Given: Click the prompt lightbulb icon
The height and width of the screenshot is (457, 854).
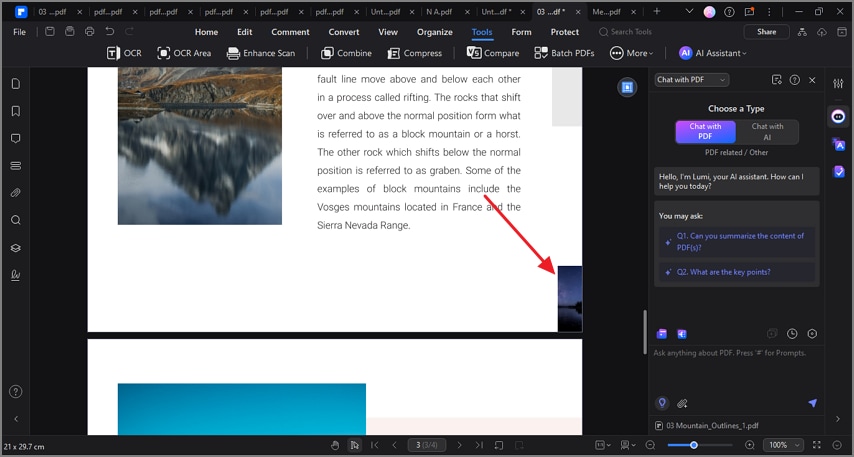Looking at the screenshot, I should (x=662, y=403).
